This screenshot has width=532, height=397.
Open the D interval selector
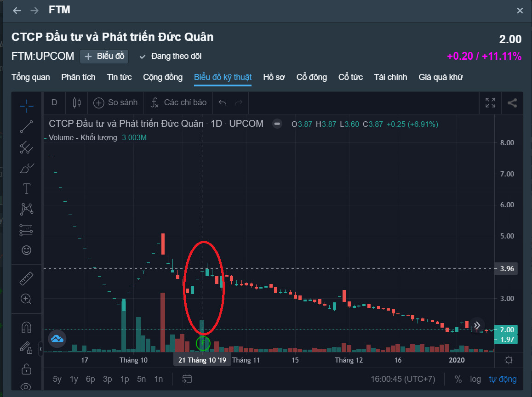pyautogui.click(x=54, y=102)
